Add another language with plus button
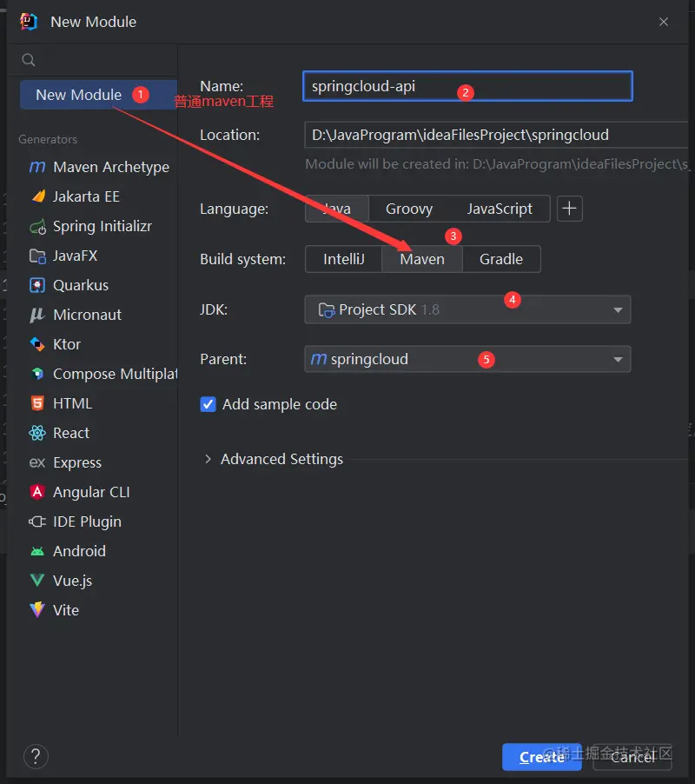The height and width of the screenshot is (784, 695). [570, 209]
